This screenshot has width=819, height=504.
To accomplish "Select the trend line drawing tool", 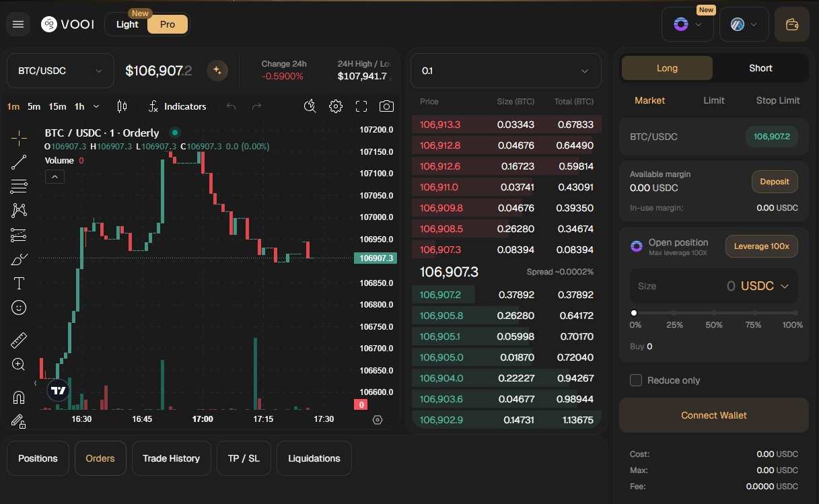I will click(19, 162).
